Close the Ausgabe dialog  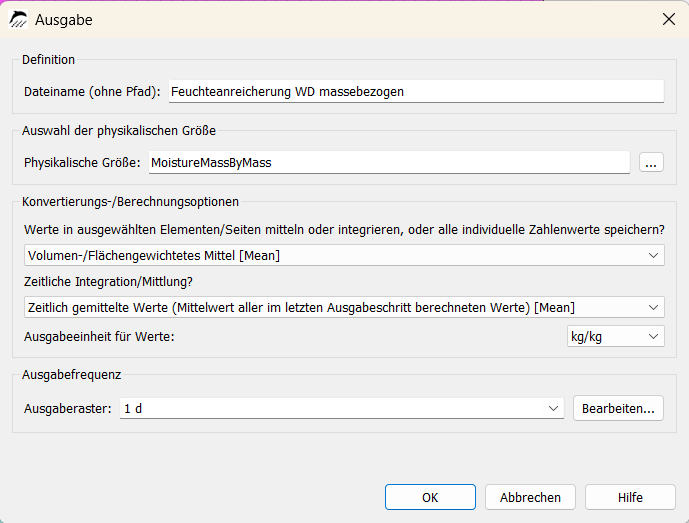click(669, 19)
